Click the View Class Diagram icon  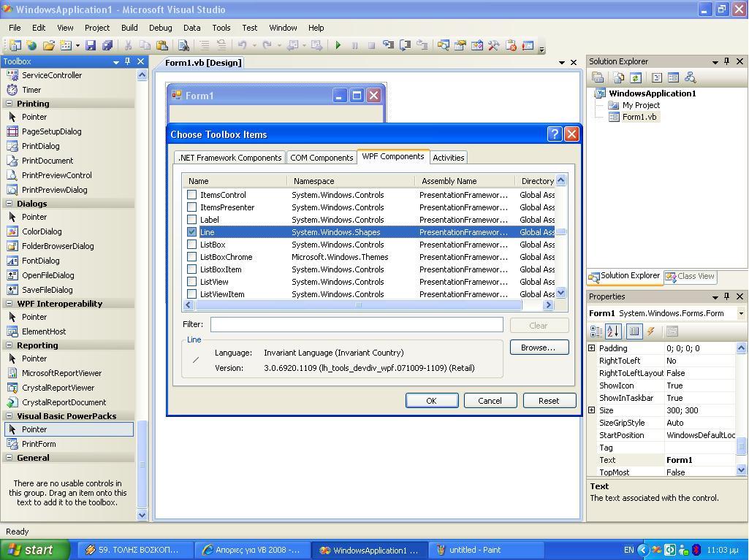690,77
